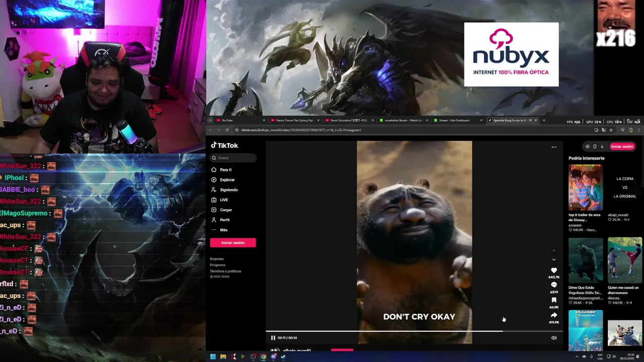Go to previous video with up chevron
Viewport: 644px width, 362px height.
[554, 250]
